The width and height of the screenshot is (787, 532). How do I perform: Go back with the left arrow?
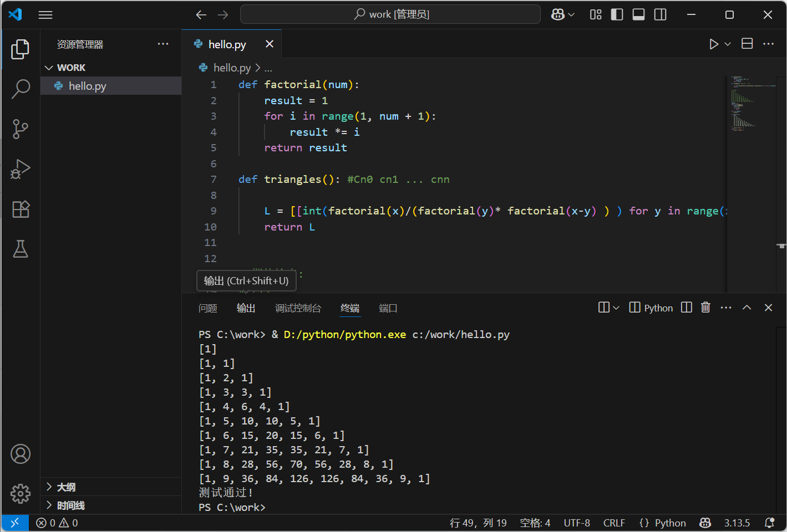201,15
